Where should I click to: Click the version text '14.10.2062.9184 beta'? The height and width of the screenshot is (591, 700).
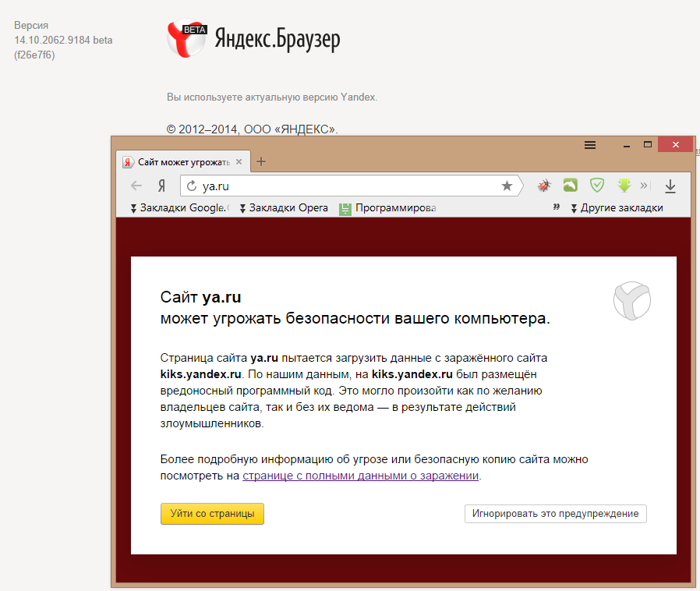(x=63, y=41)
